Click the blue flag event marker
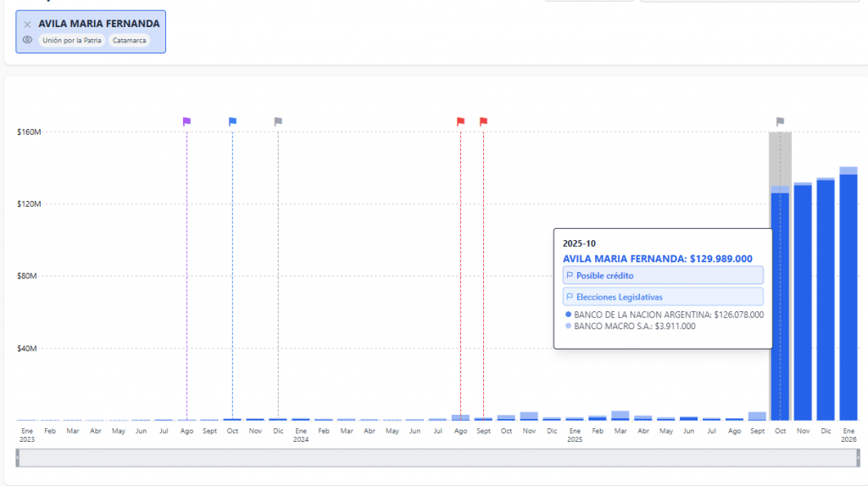The height and width of the screenshot is (486, 868). [x=232, y=121]
